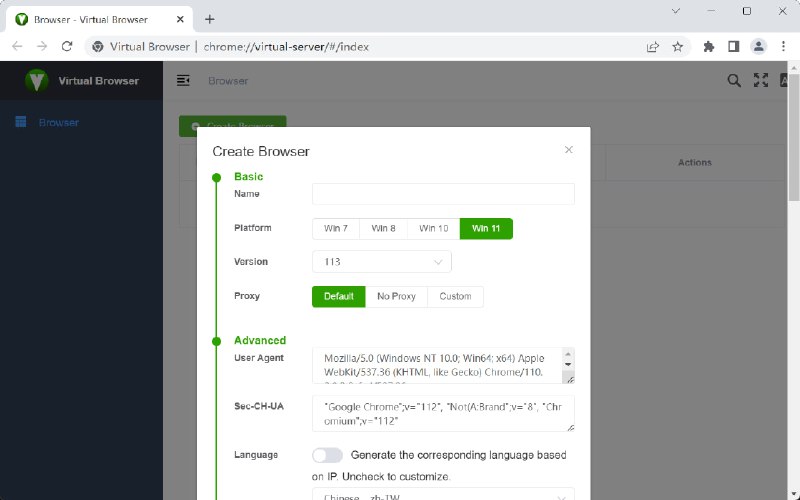The image size is (800, 500).
Task: Toggle the Language auto-generate switch
Action: pos(327,455)
